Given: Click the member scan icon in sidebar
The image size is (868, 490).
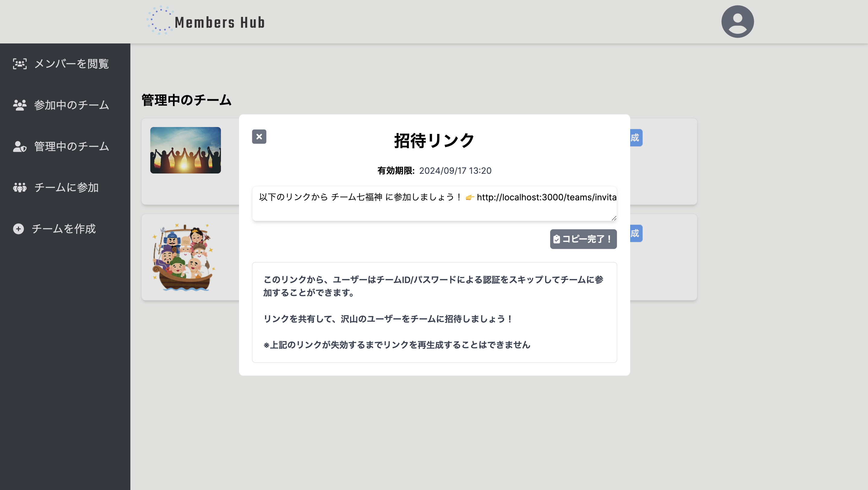Looking at the screenshot, I should (20, 64).
